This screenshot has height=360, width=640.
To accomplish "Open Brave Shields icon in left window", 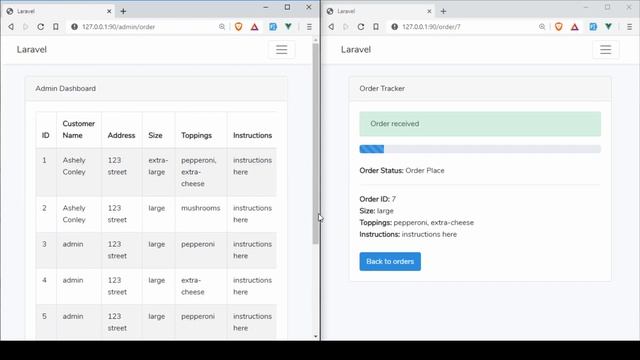I will click(x=238, y=27).
